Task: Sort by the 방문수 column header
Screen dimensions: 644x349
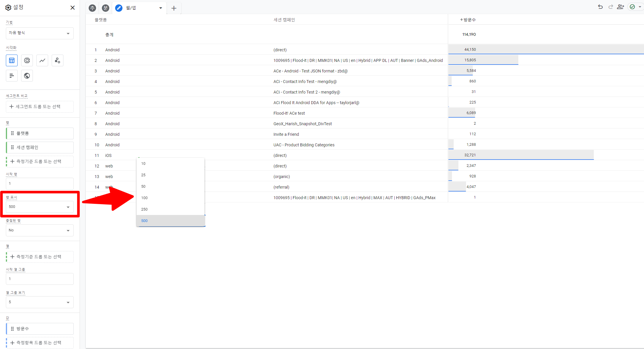Action: point(469,20)
